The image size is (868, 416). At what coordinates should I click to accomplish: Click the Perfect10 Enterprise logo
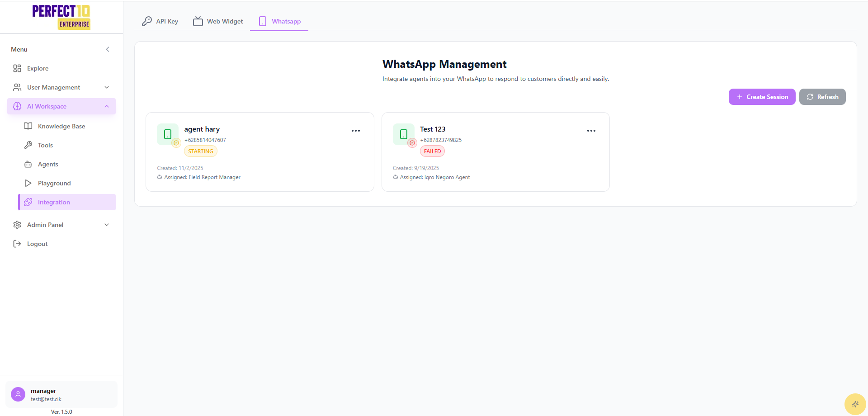click(61, 17)
